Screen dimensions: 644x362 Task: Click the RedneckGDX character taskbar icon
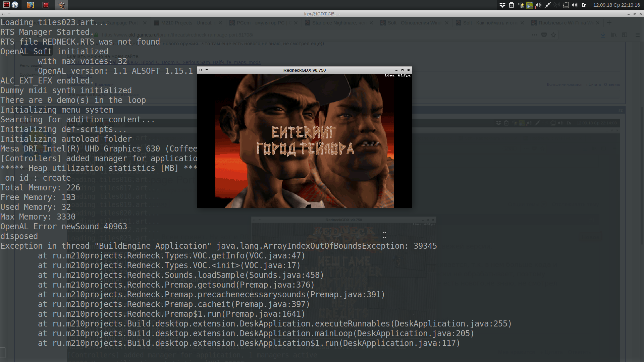pos(62,5)
